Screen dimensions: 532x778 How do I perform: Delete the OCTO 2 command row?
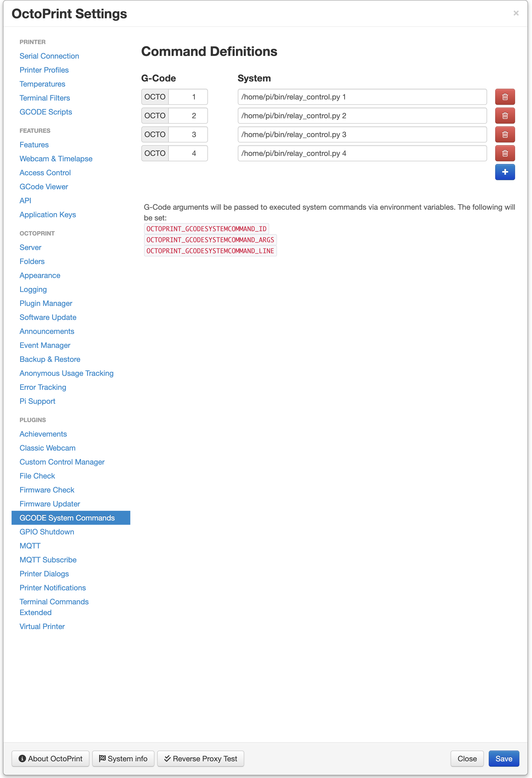[505, 116]
